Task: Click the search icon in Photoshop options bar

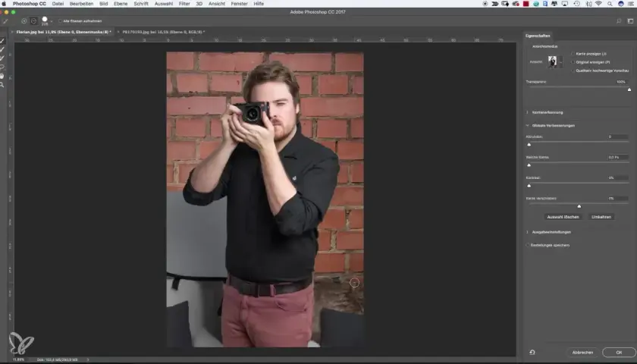Action: [619, 20]
